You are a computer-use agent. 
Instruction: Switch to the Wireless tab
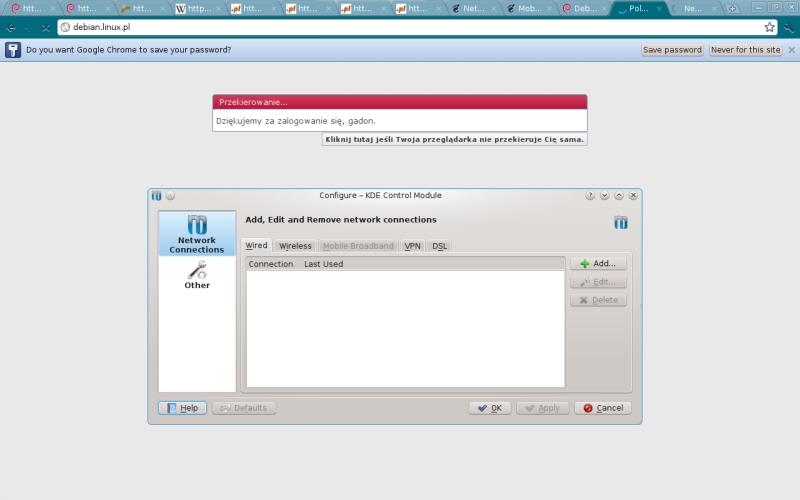click(x=295, y=246)
